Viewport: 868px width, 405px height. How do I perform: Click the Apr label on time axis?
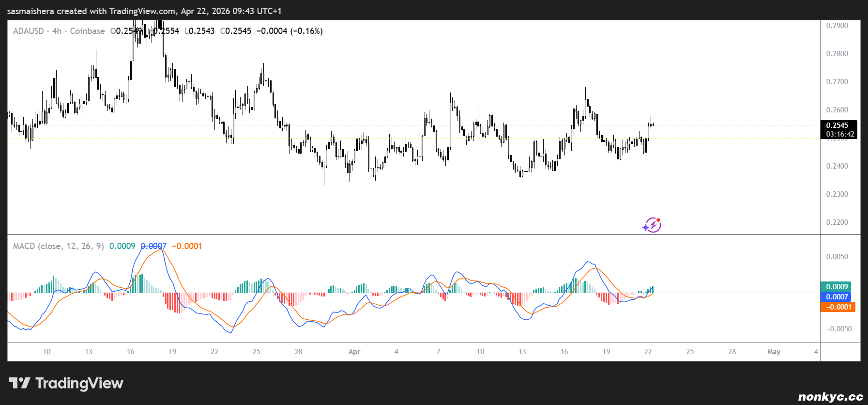pos(354,352)
